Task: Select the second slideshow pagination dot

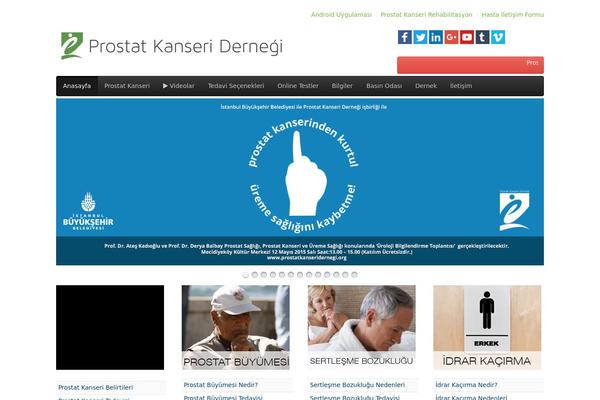Action: pyautogui.click(x=255, y=275)
